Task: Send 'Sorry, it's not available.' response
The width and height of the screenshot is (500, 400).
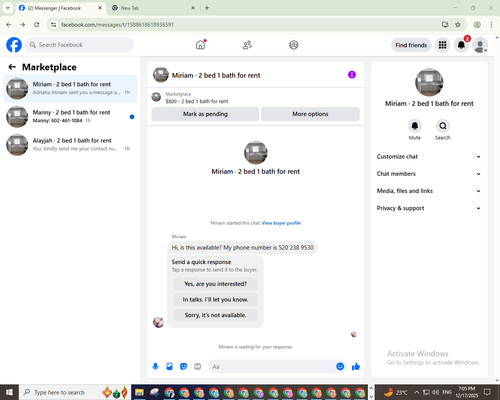Action: tap(215, 315)
